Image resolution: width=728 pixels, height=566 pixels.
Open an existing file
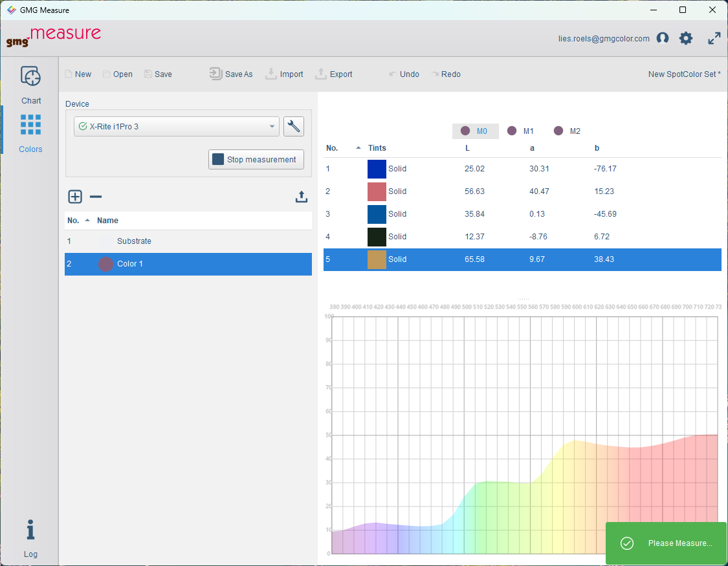[118, 74]
